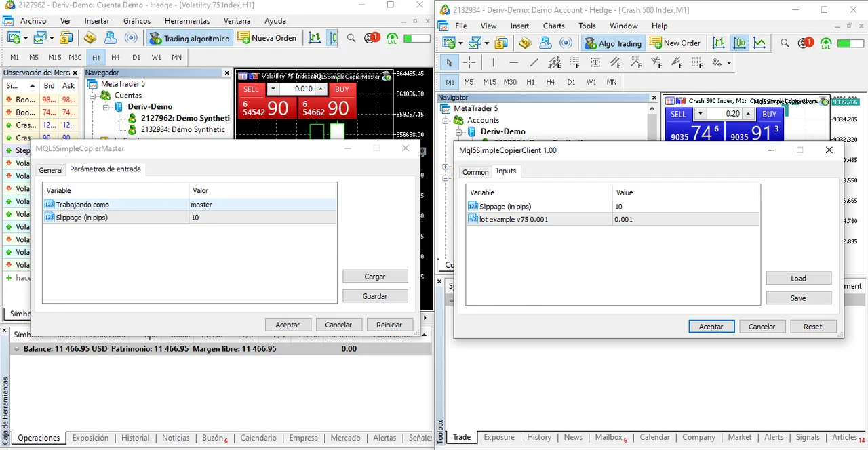Screen dimensions: 868x450
Task: Open profiles icon in the left MetaTrader window
Action: click(x=40, y=38)
